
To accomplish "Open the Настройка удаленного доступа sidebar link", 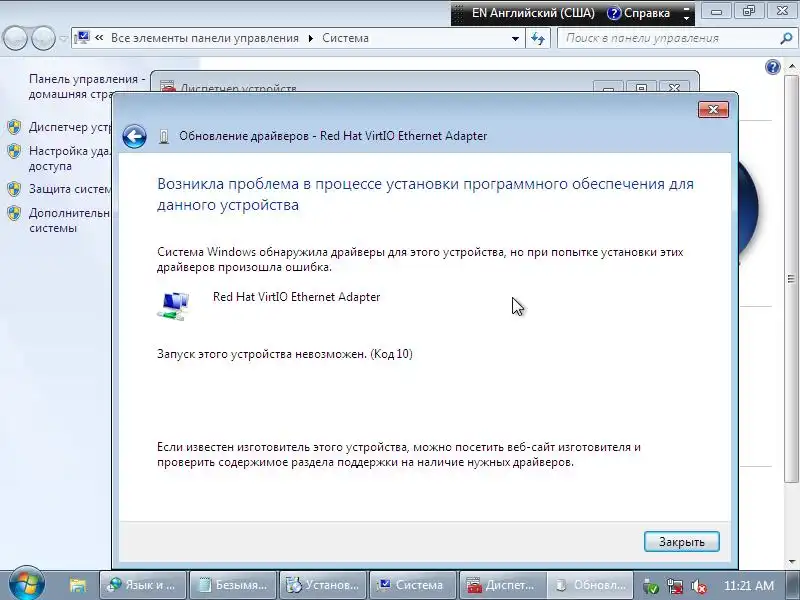I will pos(70,158).
